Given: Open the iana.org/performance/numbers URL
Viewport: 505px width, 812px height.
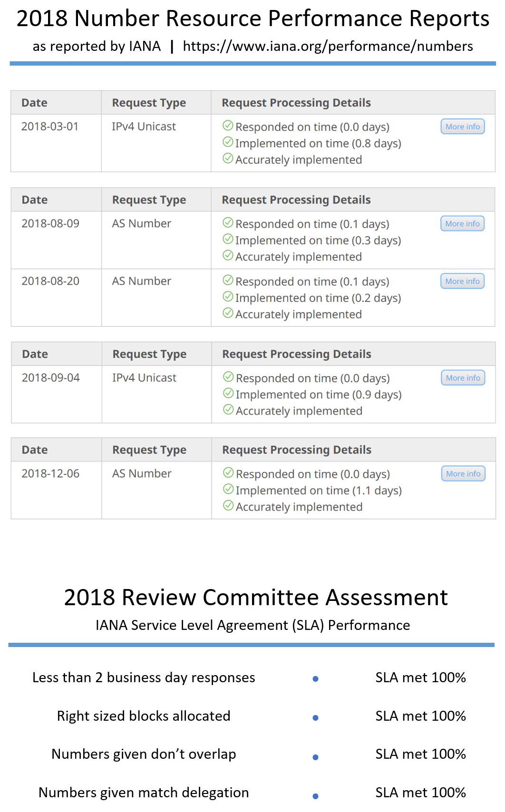Looking at the screenshot, I should point(328,47).
